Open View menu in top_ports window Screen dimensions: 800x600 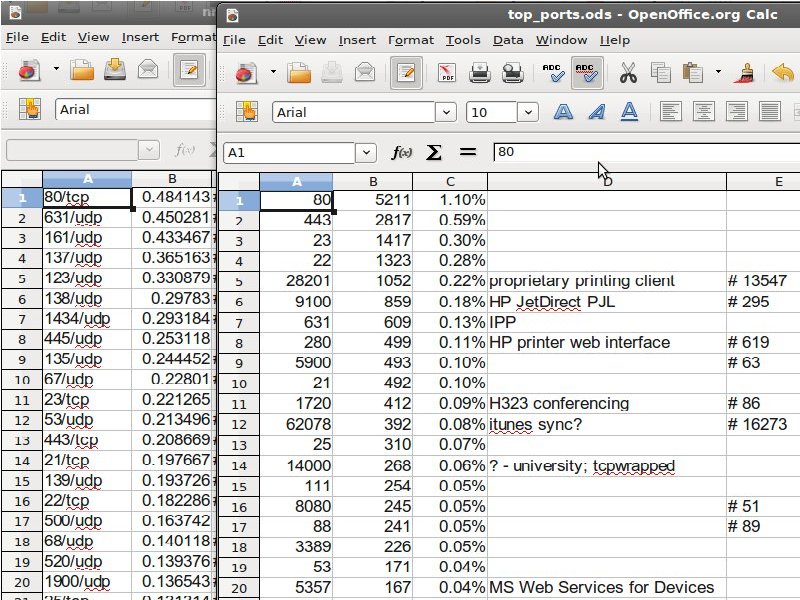pyautogui.click(x=310, y=40)
